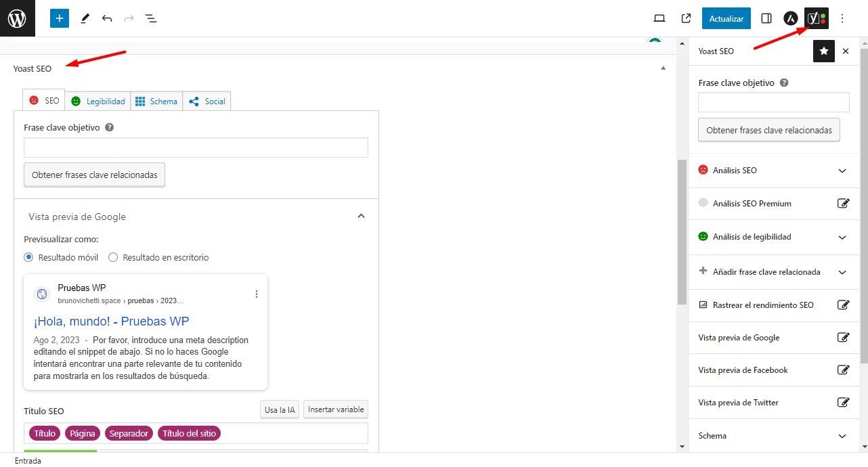Click the Entrada breadcrumb at bottom
The image size is (868, 467).
click(x=28, y=460)
